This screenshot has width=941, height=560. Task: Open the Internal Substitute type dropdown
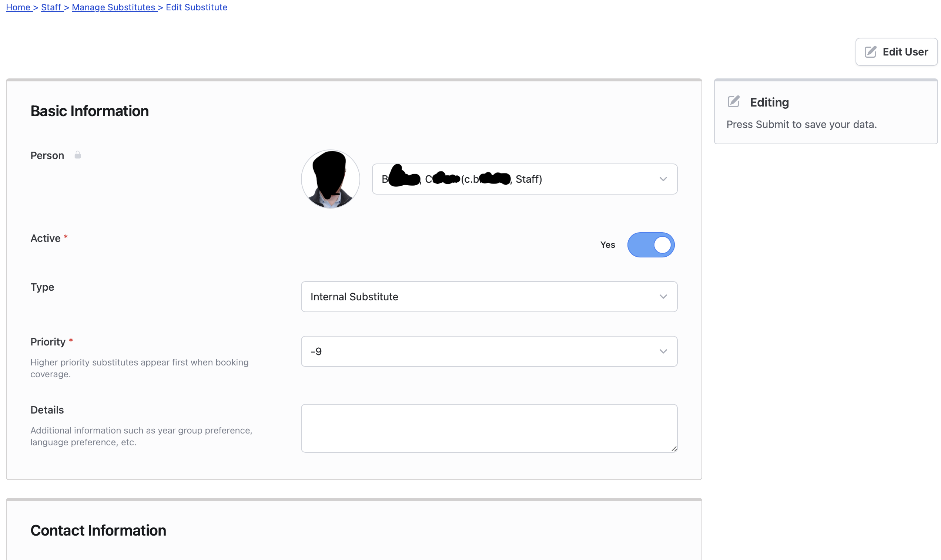489,297
